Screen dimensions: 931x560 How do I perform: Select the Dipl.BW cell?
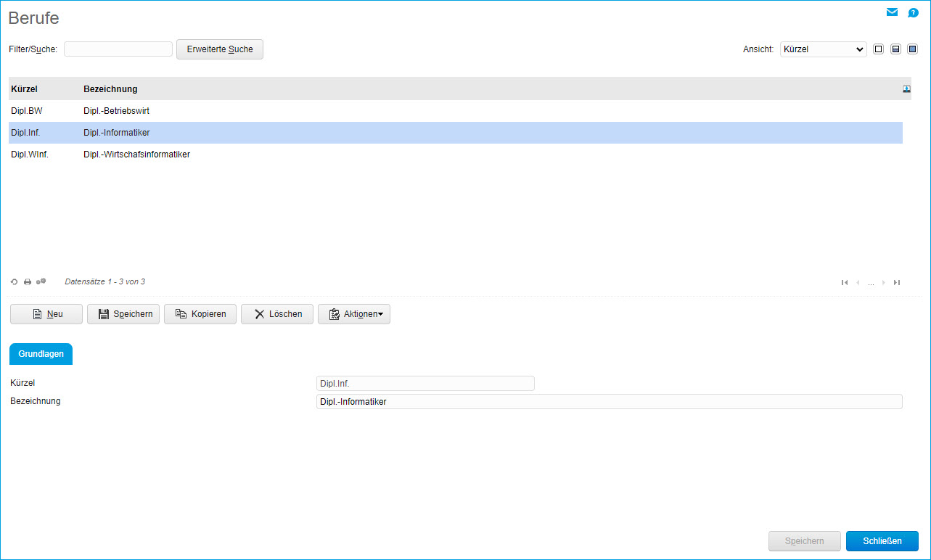coord(27,111)
